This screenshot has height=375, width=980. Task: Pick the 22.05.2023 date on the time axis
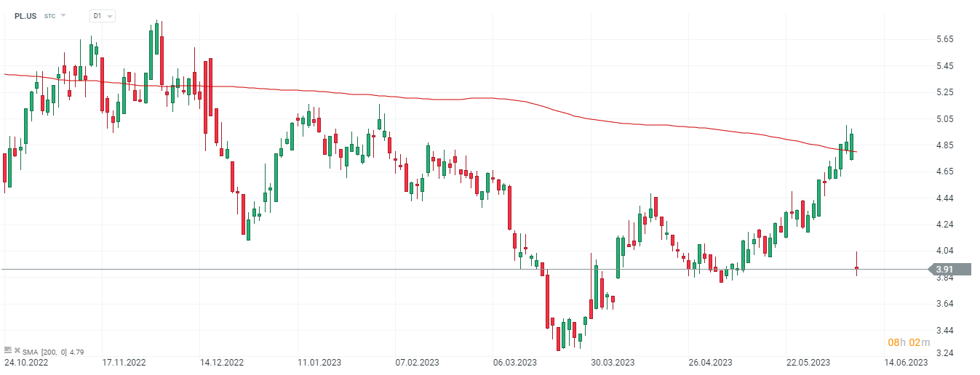click(809, 361)
